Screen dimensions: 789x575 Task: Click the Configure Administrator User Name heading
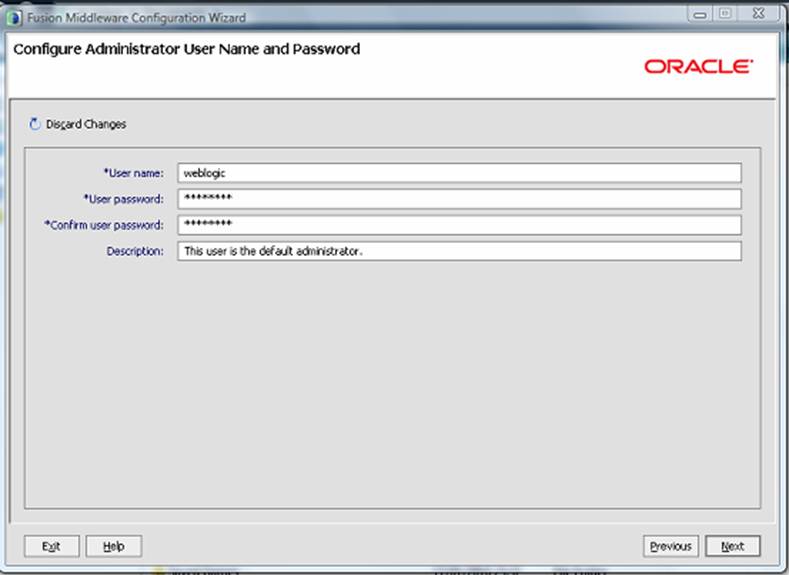pyautogui.click(x=187, y=49)
